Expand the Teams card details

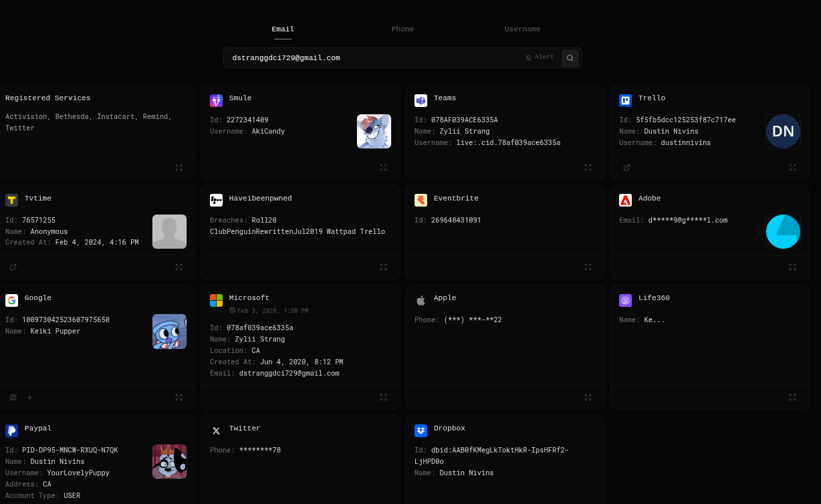point(588,168)
